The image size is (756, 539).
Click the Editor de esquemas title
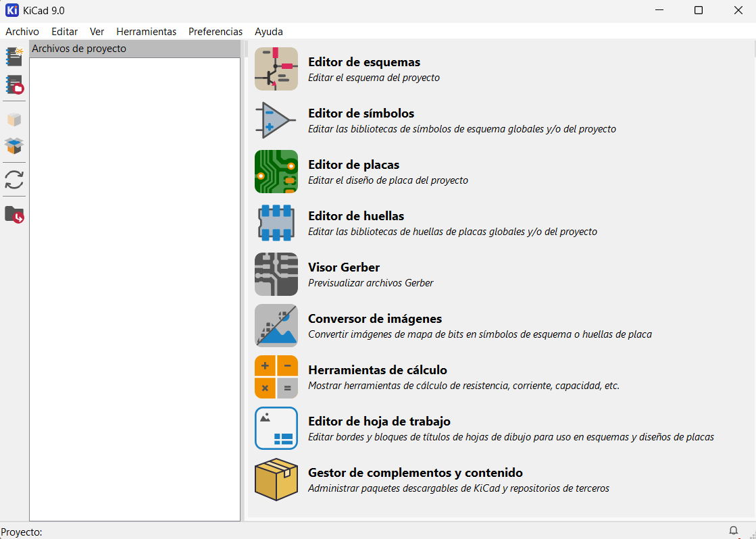click(x=364, y=62)
